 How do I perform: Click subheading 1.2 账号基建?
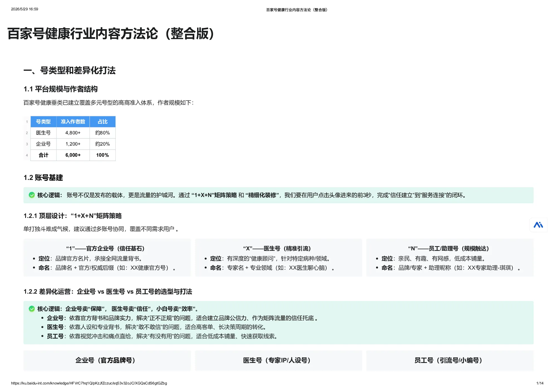pos(43,178)
